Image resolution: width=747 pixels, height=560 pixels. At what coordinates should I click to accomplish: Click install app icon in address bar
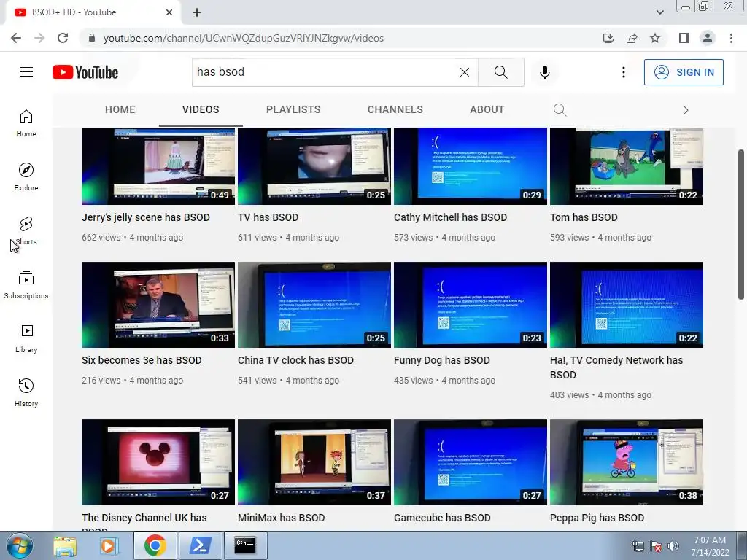(x=608, y=38)
